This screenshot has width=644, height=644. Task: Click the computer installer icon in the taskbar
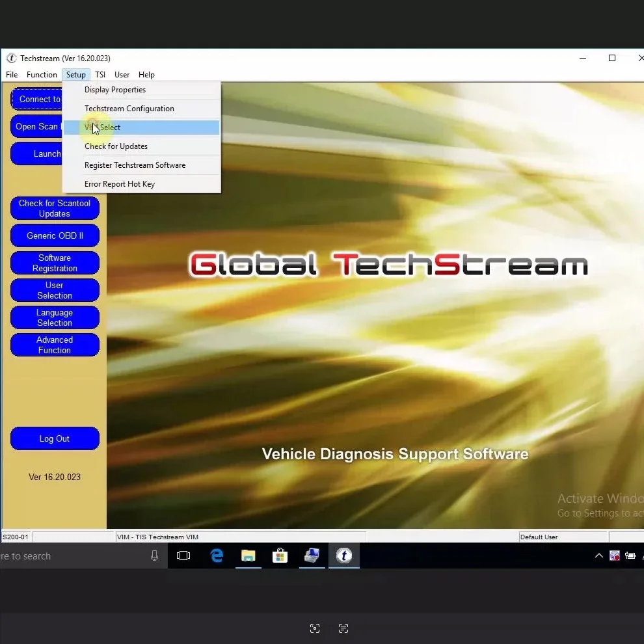pos(312,556)
